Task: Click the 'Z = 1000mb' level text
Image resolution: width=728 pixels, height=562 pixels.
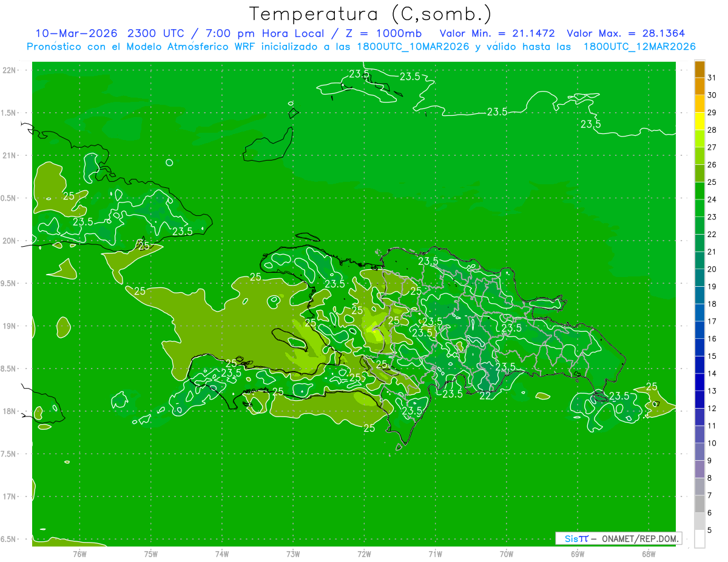Action: [x=383, y=33]
